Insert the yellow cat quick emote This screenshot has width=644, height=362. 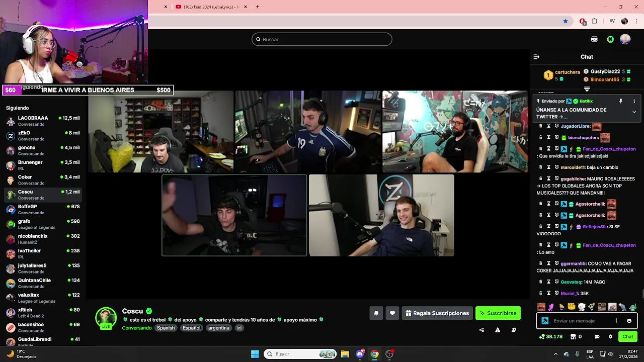[x=572, y=307]
